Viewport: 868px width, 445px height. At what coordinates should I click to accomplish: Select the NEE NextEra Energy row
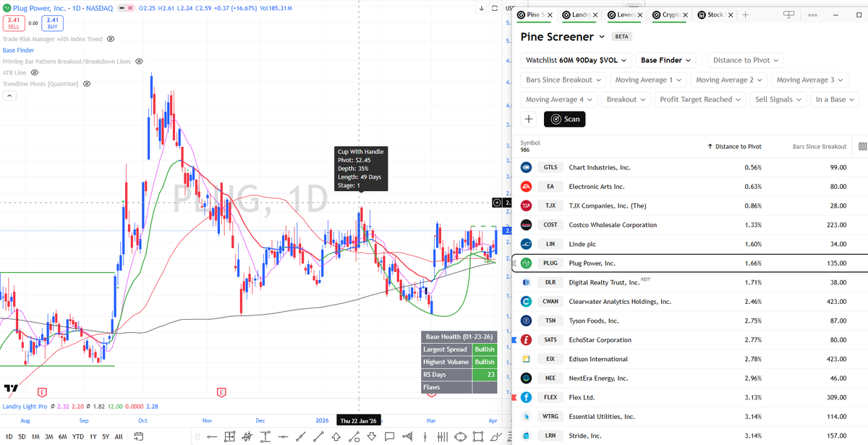(x=689, y=378)
